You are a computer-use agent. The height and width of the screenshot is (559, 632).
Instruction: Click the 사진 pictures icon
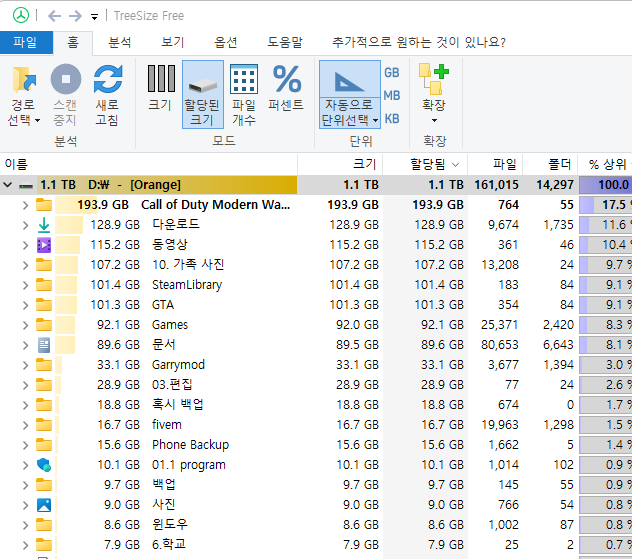click(x=44, y=505)
